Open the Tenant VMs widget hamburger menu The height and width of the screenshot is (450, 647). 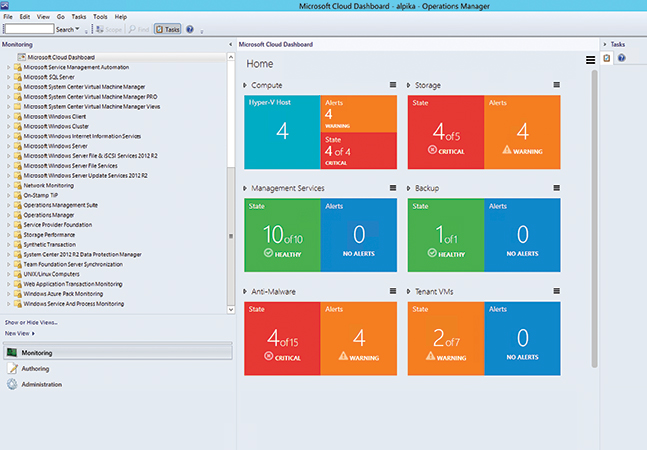557,291
